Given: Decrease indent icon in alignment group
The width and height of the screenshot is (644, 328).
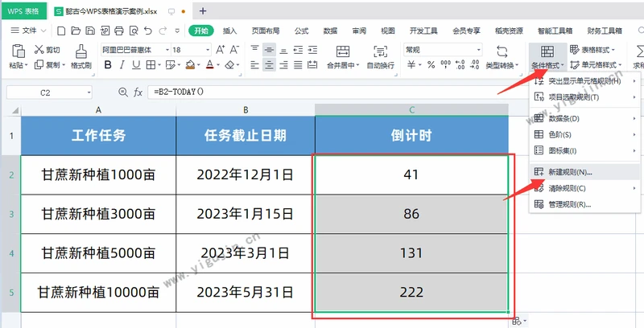Looking at the screenshot, I should click(x=298, y=50).
